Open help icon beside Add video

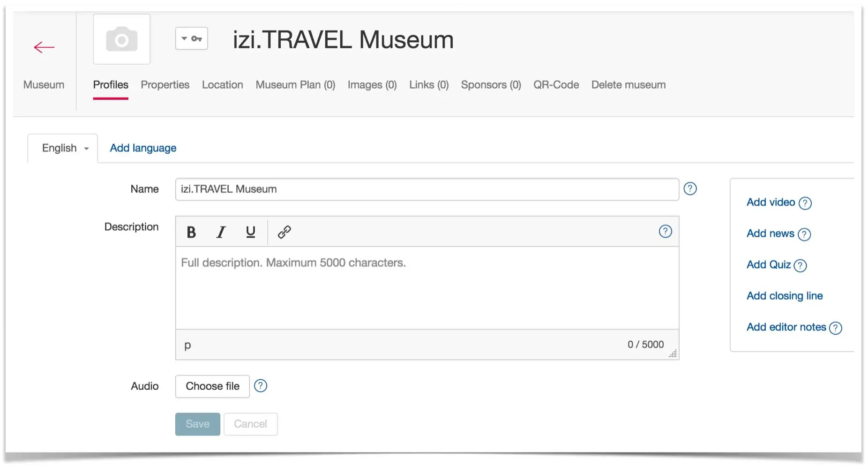(805, 203)
